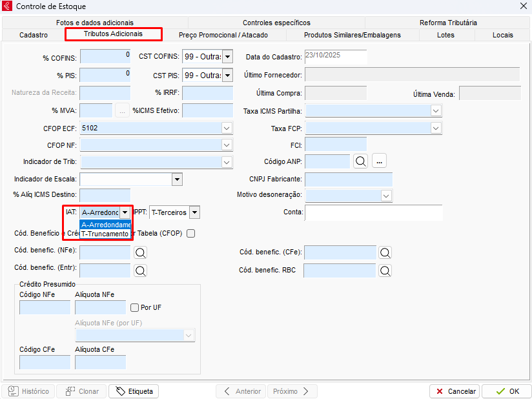Click the Etiqueta tag button

click(134, 391)
